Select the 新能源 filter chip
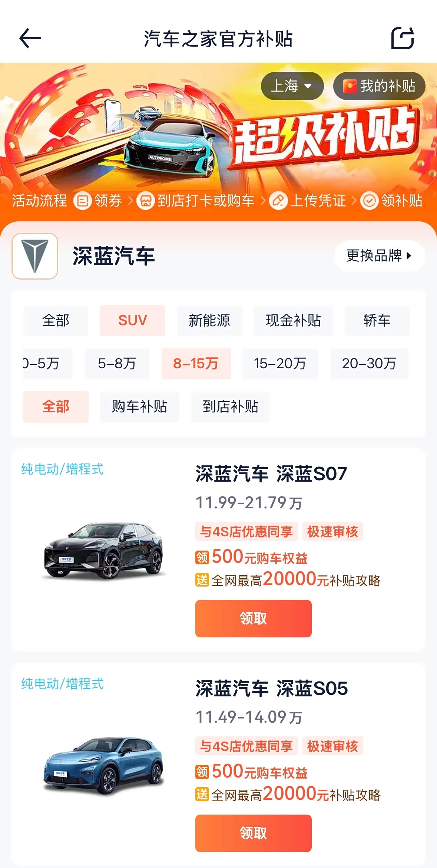 (x=209, y=321)
